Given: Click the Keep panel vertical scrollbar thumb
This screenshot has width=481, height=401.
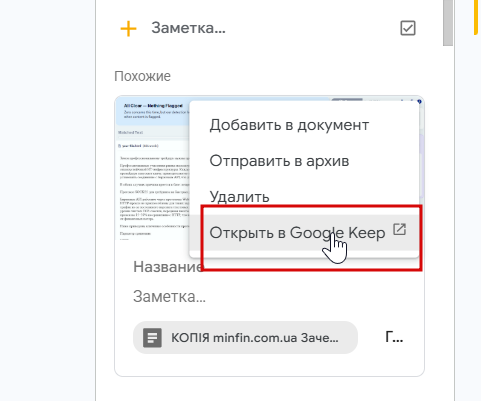Looking at the screenshot, I should 448,23.
